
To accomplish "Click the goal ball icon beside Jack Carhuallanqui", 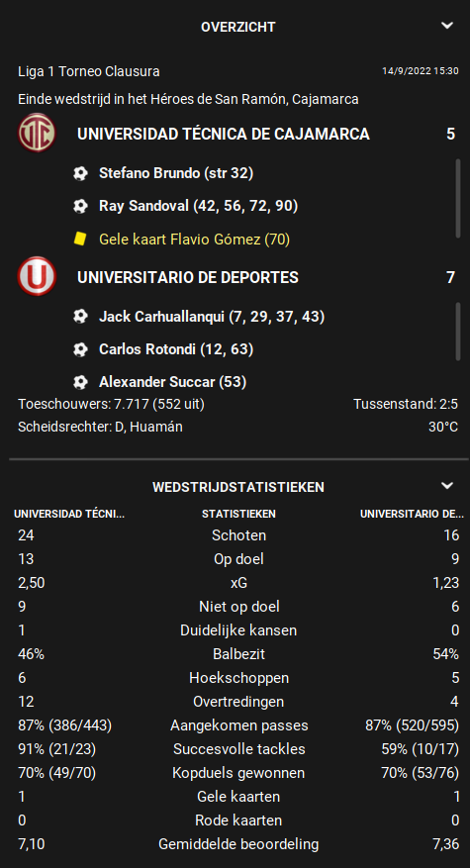I will (x=80, y=317).
